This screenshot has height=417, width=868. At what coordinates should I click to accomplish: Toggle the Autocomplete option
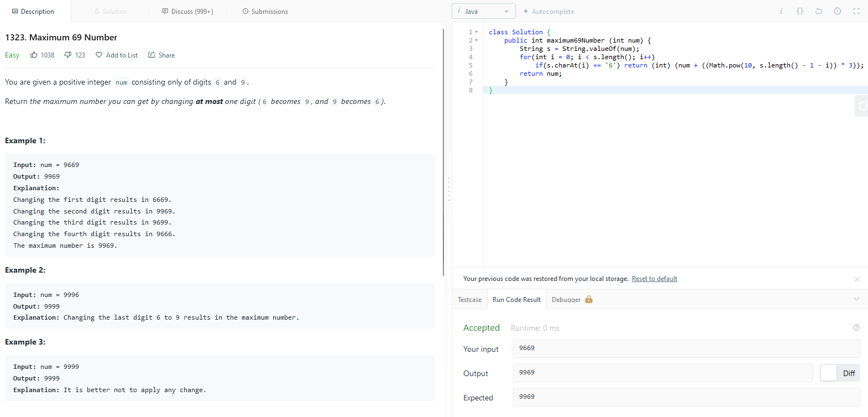coord(548,11)
